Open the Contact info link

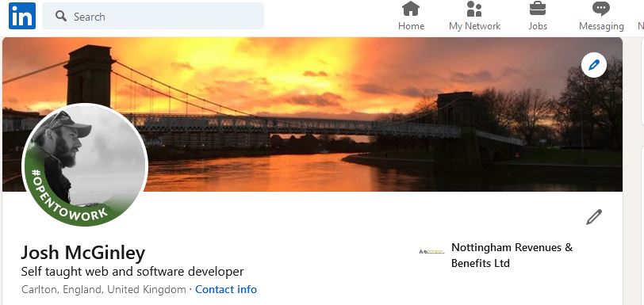coord(226,289)
